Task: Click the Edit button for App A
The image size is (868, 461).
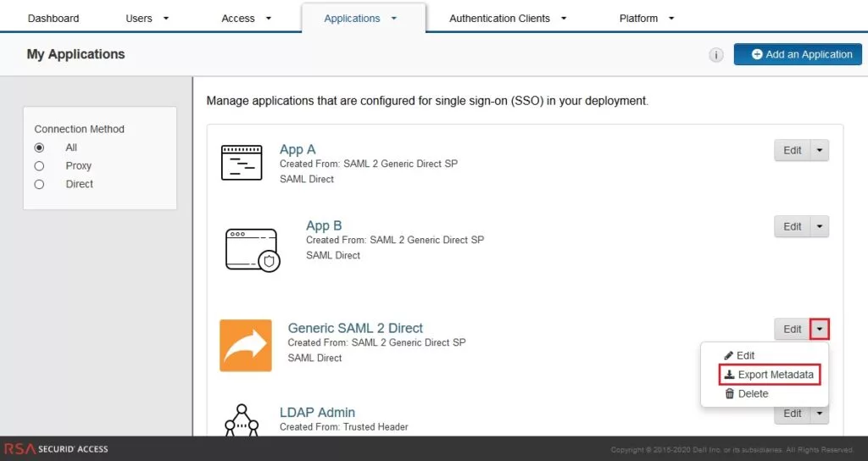Action: point(793,151)
